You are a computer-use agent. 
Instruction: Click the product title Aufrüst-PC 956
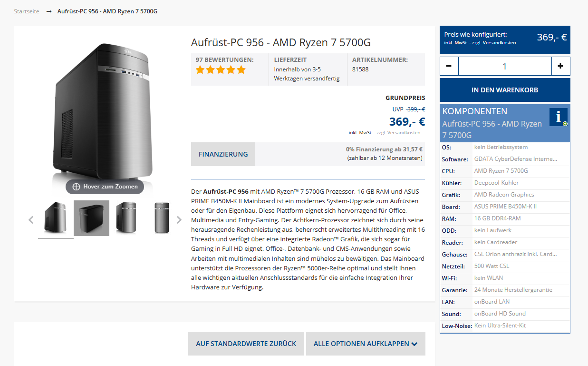pos(281,42)
